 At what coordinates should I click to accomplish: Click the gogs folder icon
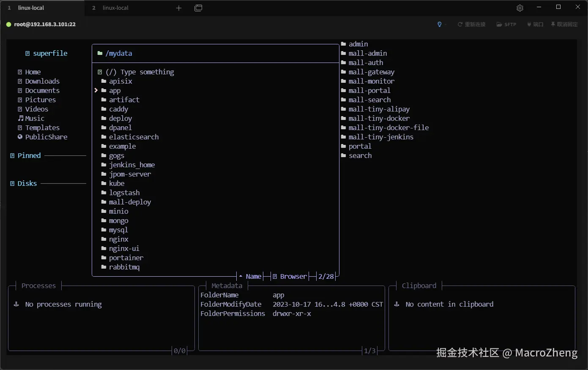coord(104,156)
